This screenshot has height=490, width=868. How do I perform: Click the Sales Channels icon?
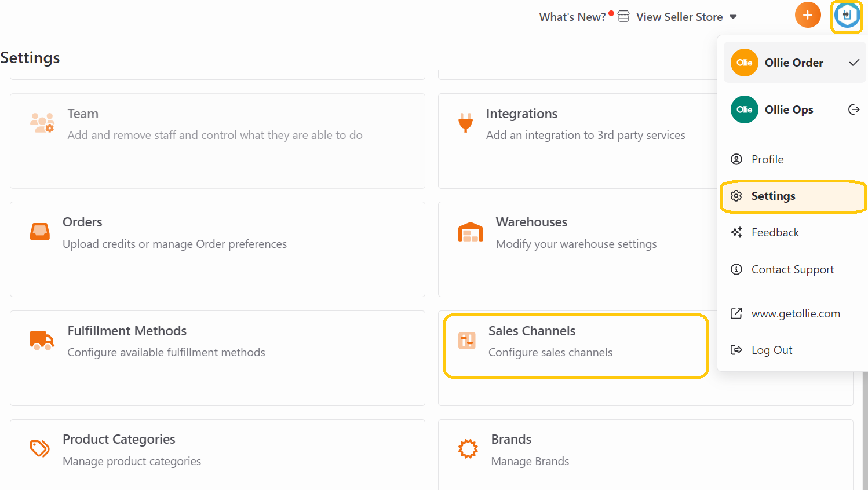point(467,341)
